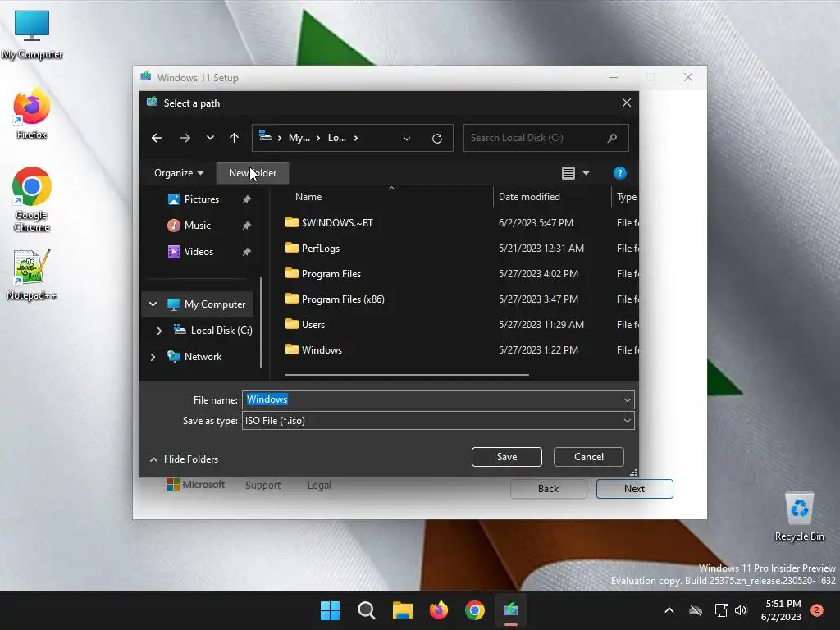840x630 pixels.
Task: Open the view options dropdown arrow
Action: (586, 173)
